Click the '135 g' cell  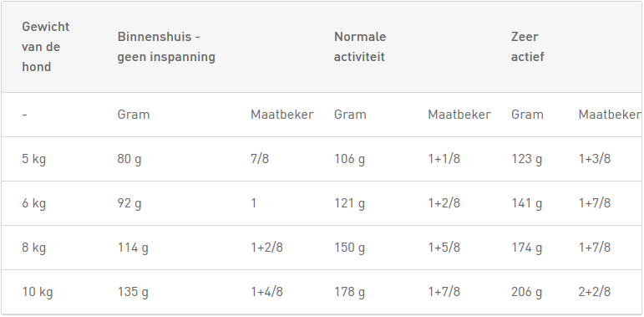pos(133,292)
